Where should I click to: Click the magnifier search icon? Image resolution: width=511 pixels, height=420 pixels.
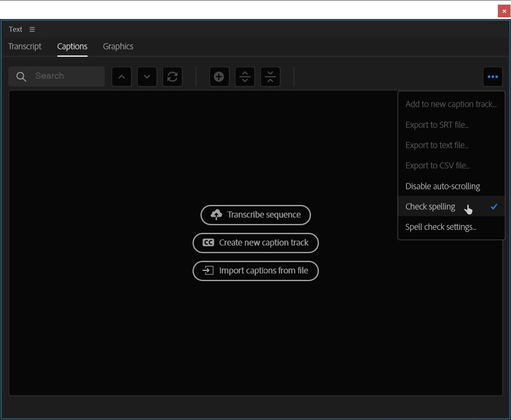(21, 77)
